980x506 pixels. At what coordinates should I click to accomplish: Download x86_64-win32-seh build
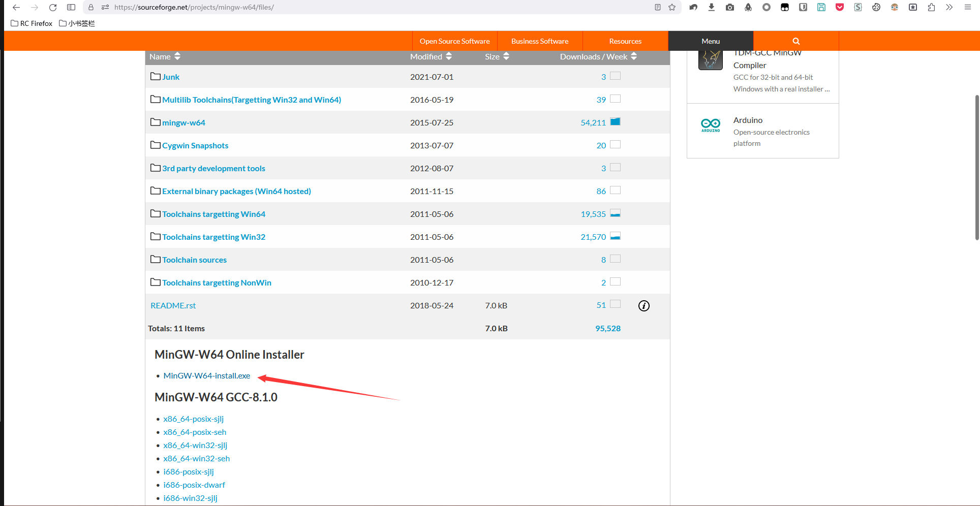click(x=197, y=459)
